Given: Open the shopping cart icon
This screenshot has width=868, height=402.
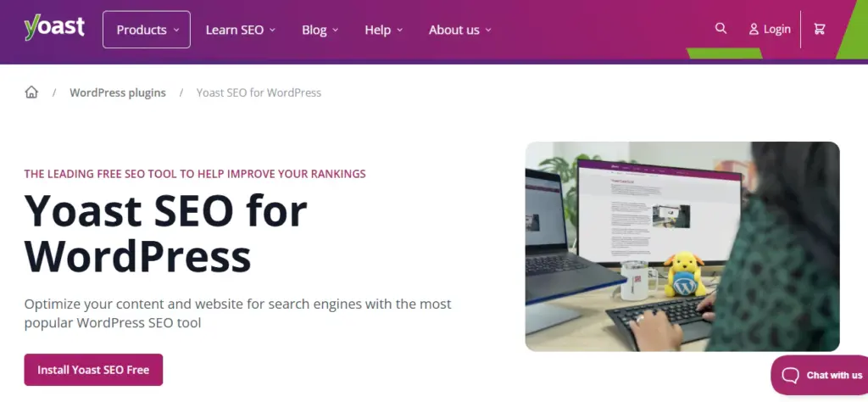Looking at the screenshot, I should point(820,29).
